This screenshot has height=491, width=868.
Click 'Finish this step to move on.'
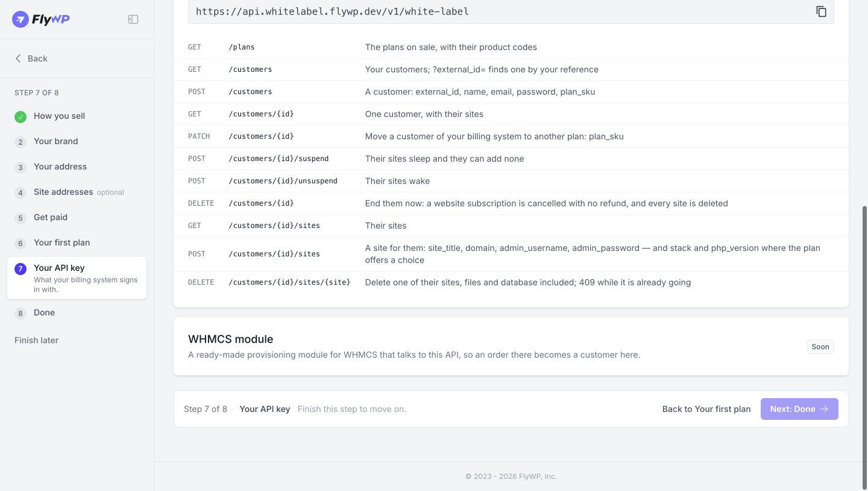coord(352,409)
